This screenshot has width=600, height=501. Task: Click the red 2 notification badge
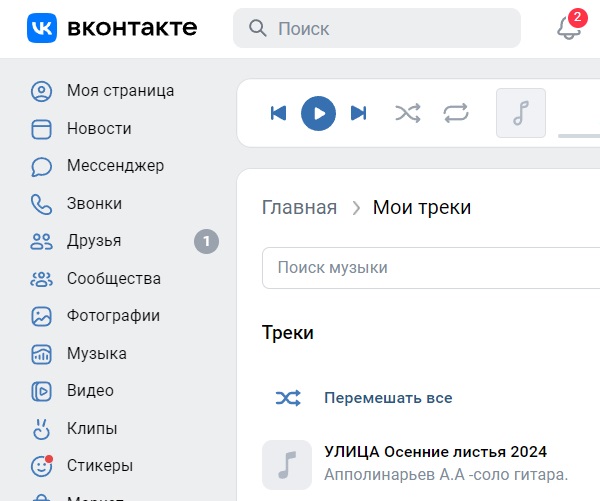click(x=577, y=18)
